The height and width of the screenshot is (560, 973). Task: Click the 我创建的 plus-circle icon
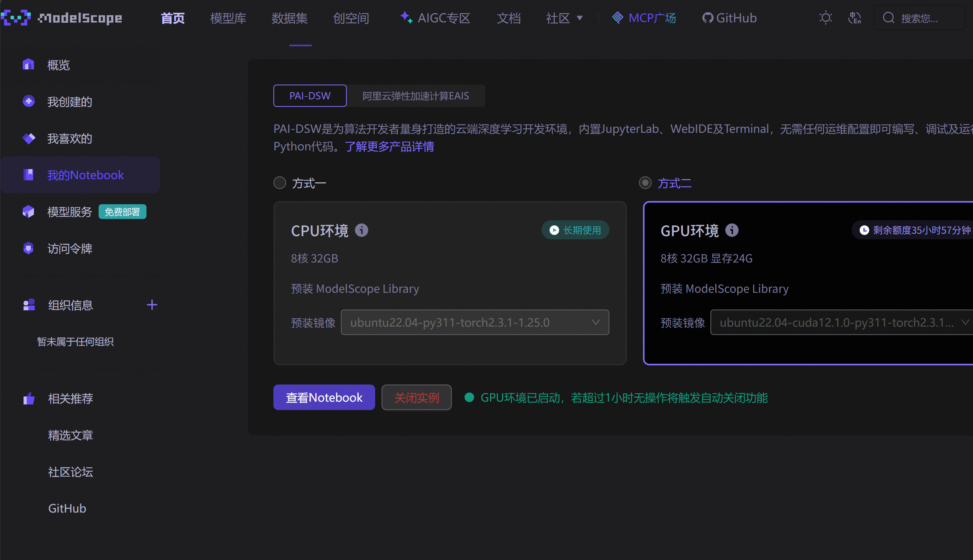pos(28,101)
